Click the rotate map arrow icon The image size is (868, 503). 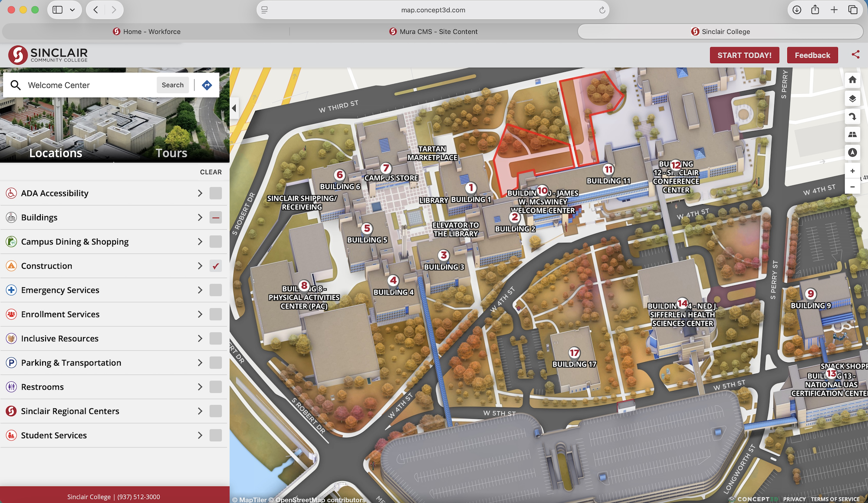852,116
